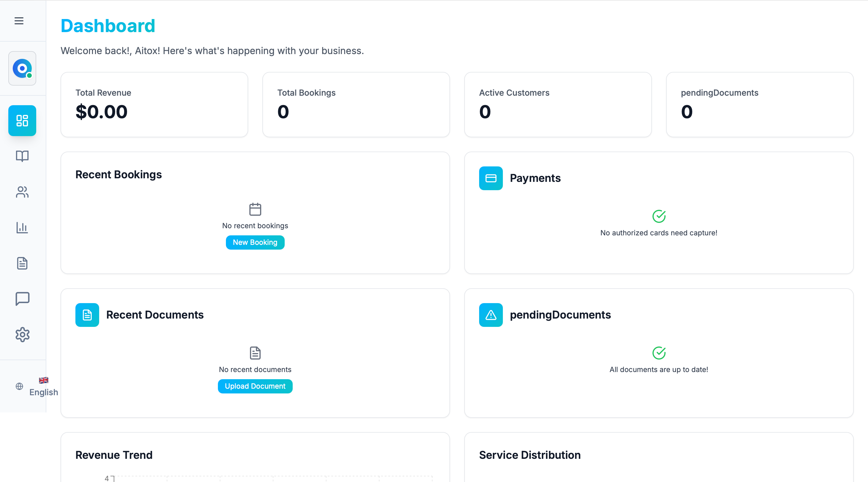Click the pendingDocuments warning triangle icon
The width and height of the screenshot is (868, 482).
tap(491, 315)
